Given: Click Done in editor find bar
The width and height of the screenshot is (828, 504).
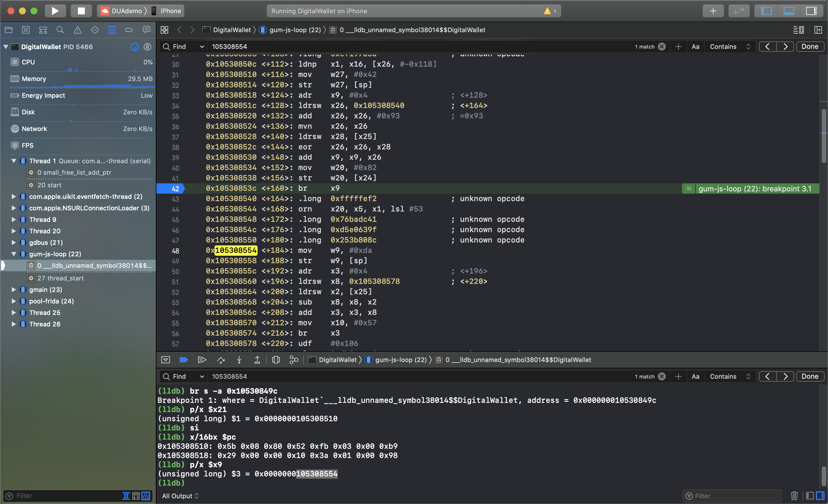Looking at the screenshot, I should [810, 47].
